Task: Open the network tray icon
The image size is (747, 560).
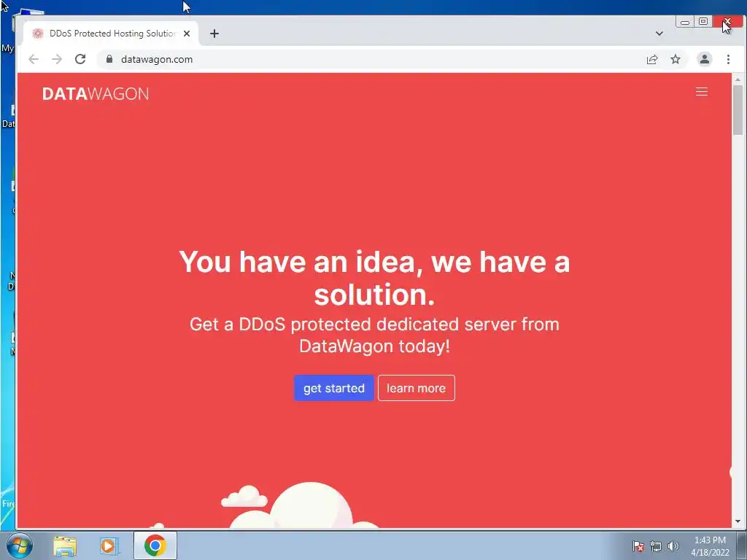Action: point(656,546)
